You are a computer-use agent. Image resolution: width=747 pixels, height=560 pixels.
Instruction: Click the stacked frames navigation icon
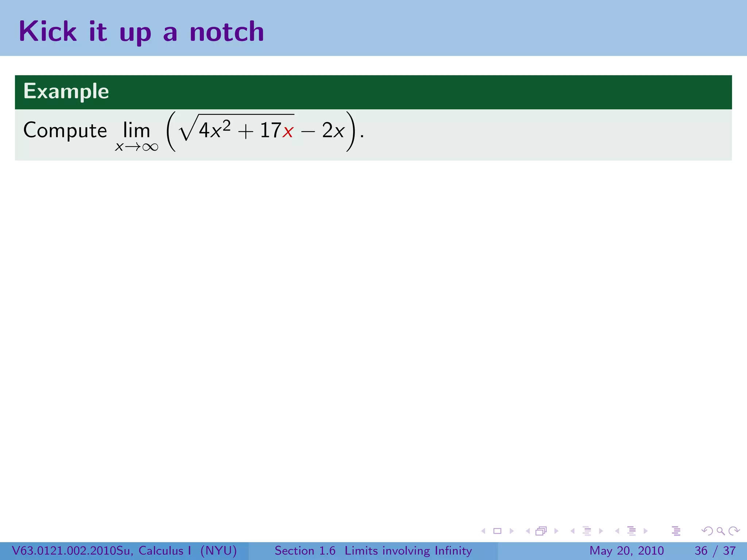pyautogui.click(x=541, y=531)
